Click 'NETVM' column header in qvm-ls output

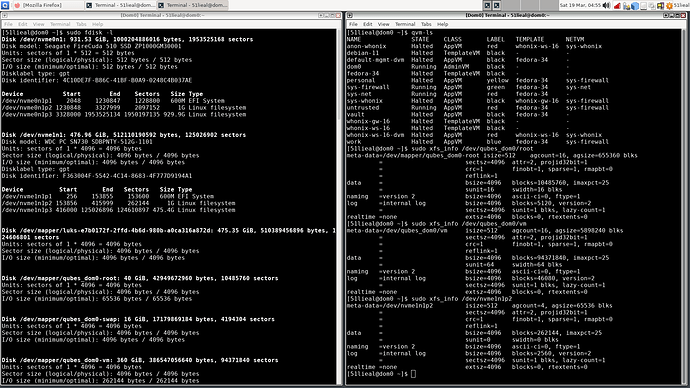coord(574,40)
